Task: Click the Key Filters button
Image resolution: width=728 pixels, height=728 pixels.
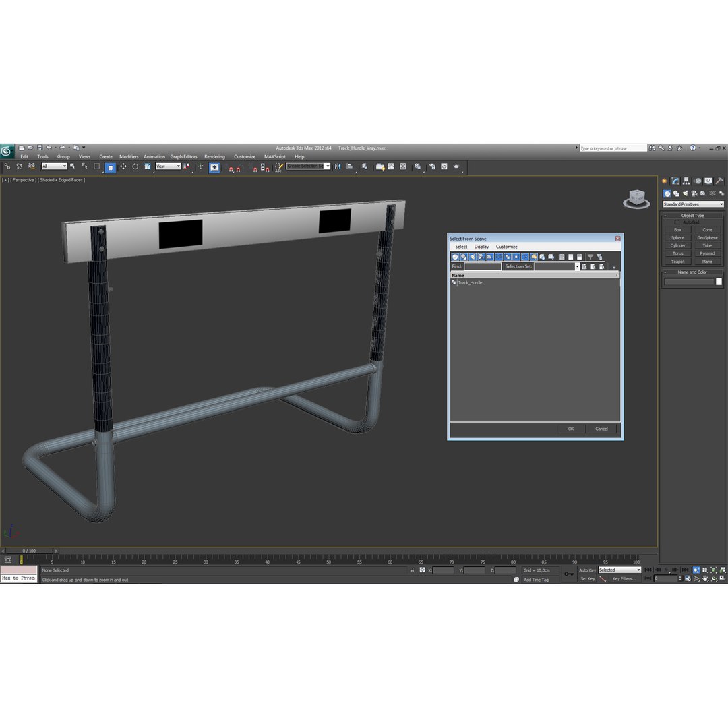Action: [x=624, y=578]
